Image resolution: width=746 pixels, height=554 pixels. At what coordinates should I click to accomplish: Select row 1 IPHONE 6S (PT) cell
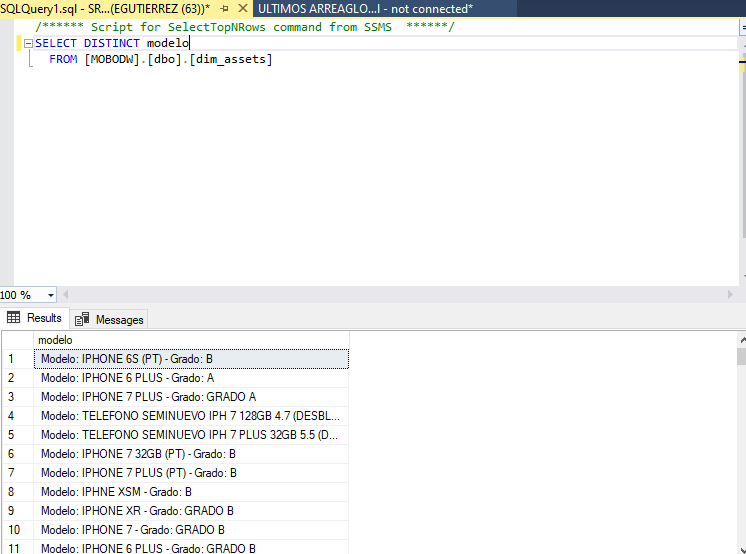191,359
